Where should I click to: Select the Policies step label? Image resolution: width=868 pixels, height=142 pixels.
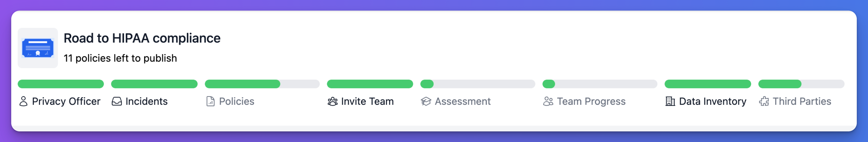[x=236, y=101]
